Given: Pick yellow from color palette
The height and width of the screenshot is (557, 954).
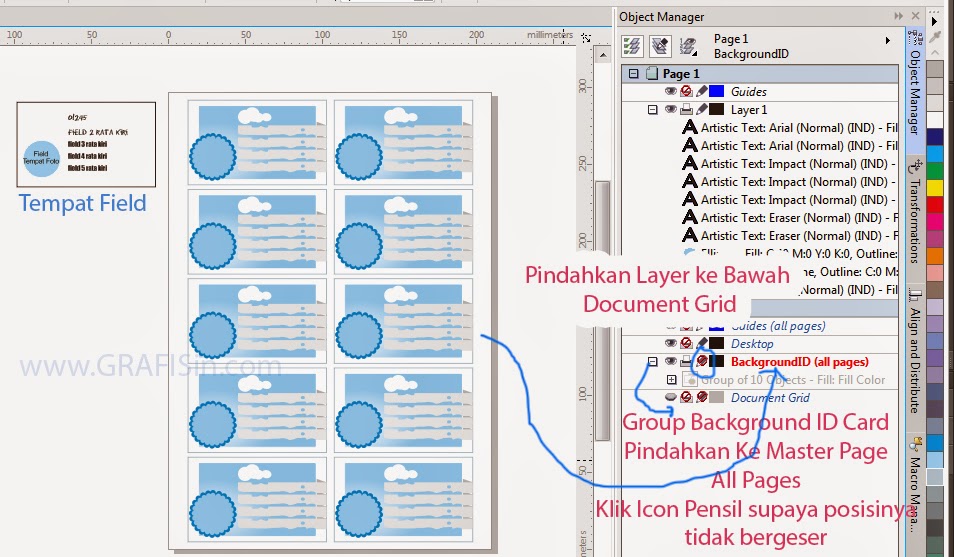Looking at the screenshot, I should pyautogui.click(x=935, y=187).
